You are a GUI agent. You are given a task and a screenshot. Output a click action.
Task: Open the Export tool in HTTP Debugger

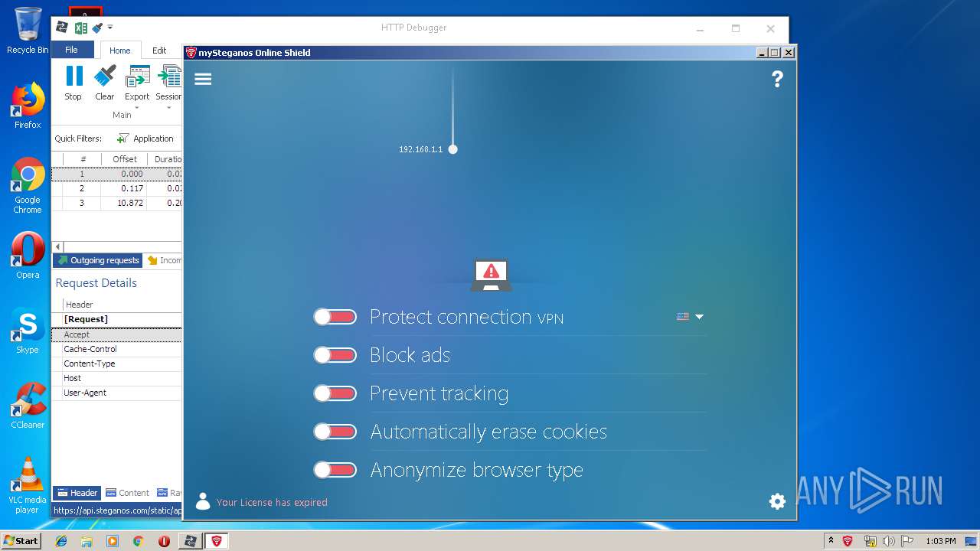point(137,83)
